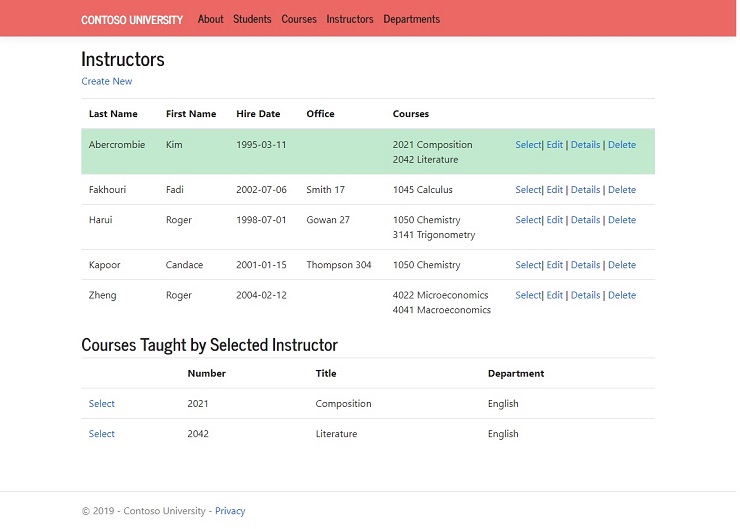
Task: Select instructor Zheng
Action: [x=528, y=295]
